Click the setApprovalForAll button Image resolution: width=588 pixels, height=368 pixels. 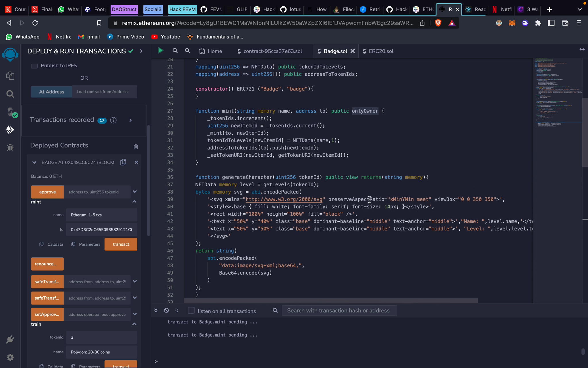(47, 314)
